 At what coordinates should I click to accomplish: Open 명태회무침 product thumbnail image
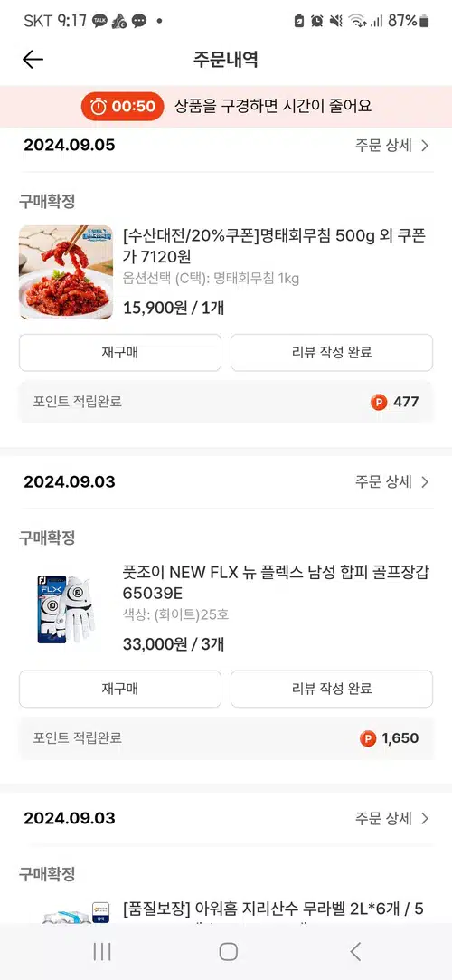(x=66, y=271)
